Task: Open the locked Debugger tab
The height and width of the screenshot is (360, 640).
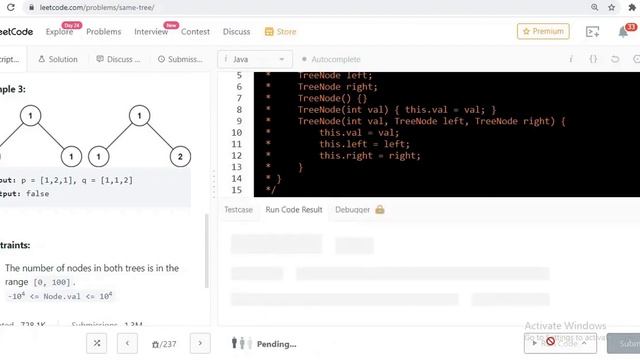Action: (352, 209)
